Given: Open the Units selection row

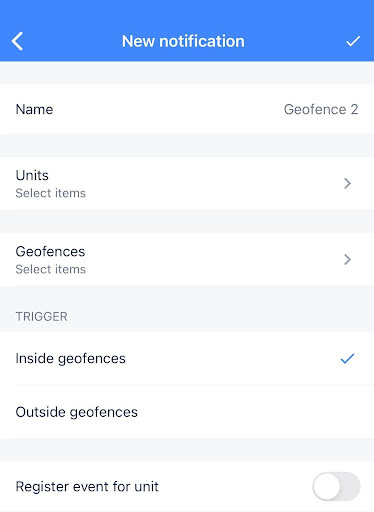Looking at the screenshot, I should coord(187,183).
